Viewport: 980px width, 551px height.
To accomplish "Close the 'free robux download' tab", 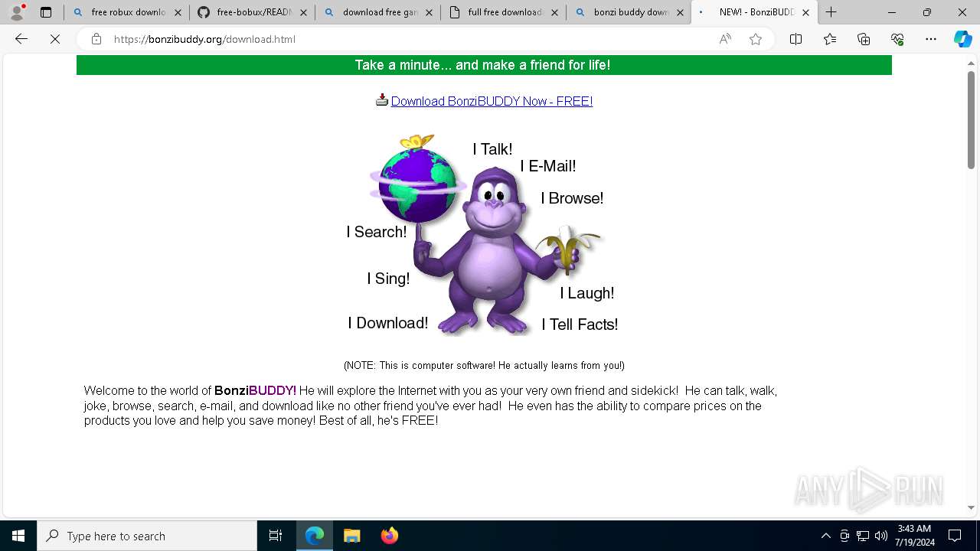I will pyautogui.click(x=178, y=12).
